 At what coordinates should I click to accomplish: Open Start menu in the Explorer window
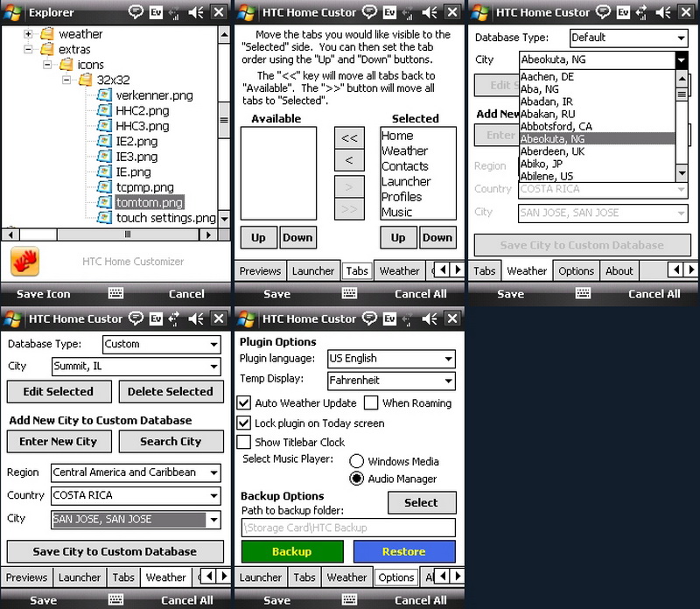pos(13,12)
